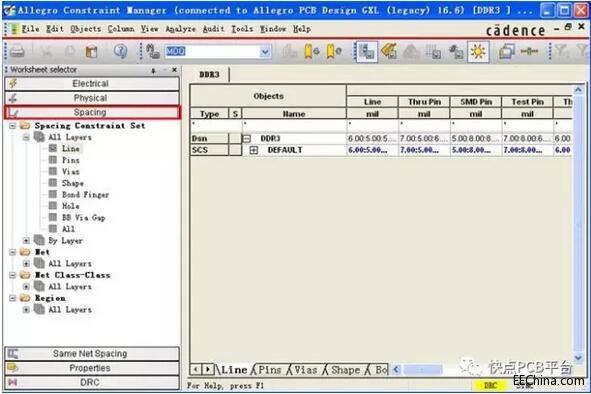Screen dimensions: 591x394
Task: Click the first yellow bookmark toolbar icon
Action: (x=311, y=51)
